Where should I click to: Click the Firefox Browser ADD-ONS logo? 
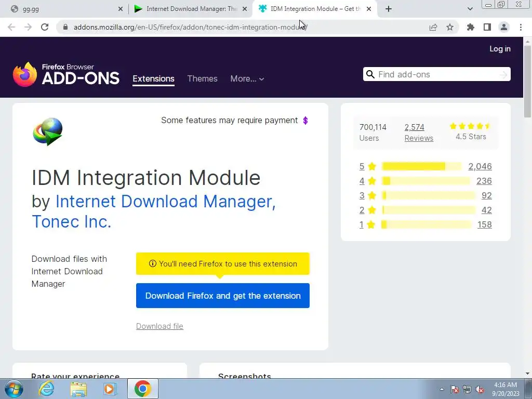coord(66,74)
